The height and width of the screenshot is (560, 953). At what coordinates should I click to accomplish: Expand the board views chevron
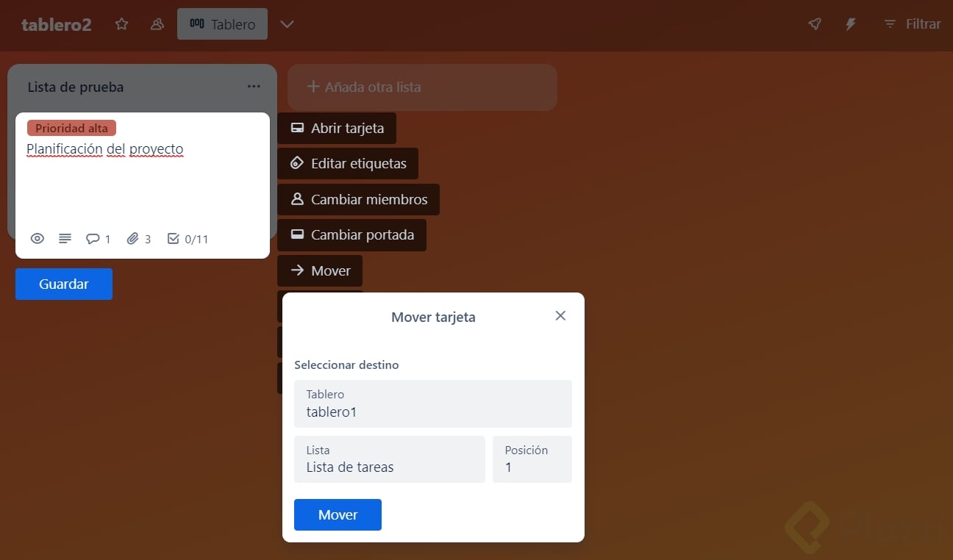[287, 24]
